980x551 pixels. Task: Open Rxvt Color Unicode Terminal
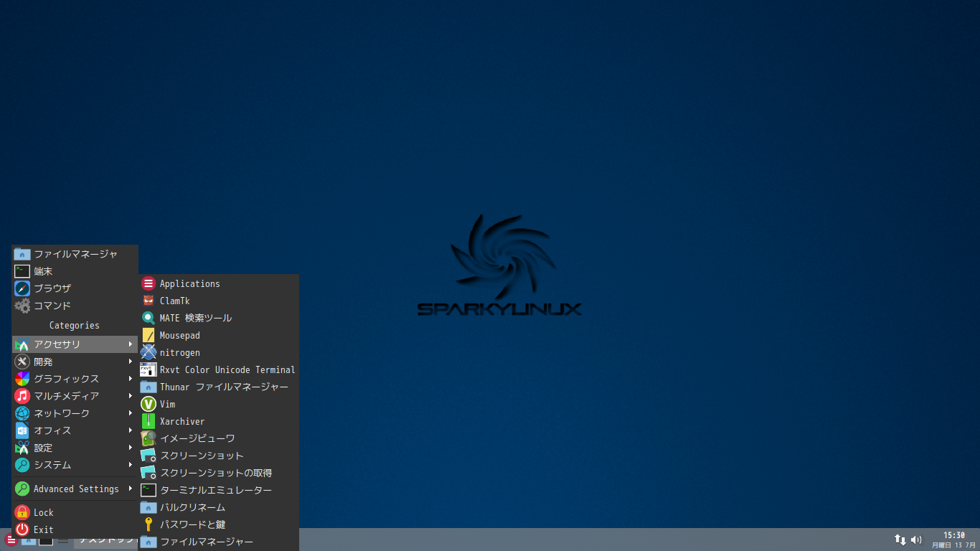tap(219, 370)
